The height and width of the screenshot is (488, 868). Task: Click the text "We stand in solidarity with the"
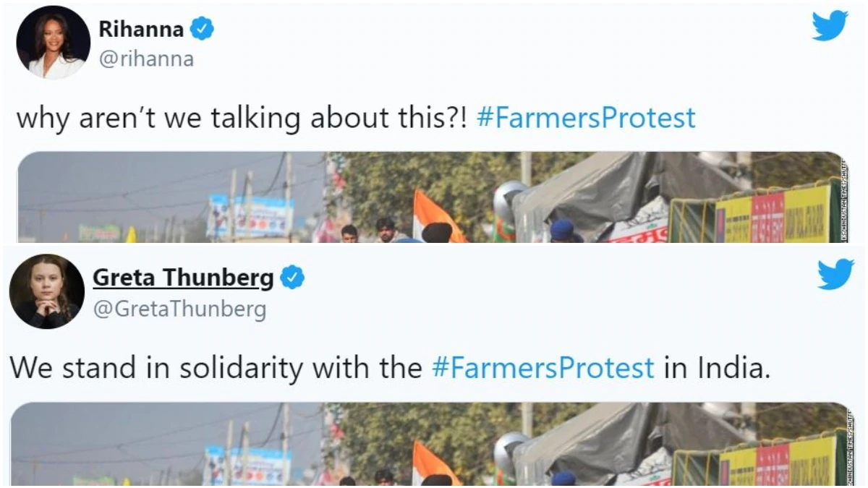pos(216,368)
